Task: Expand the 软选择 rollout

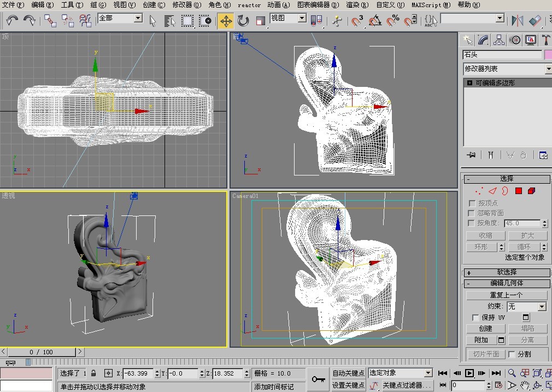Action: coord(506,272)
